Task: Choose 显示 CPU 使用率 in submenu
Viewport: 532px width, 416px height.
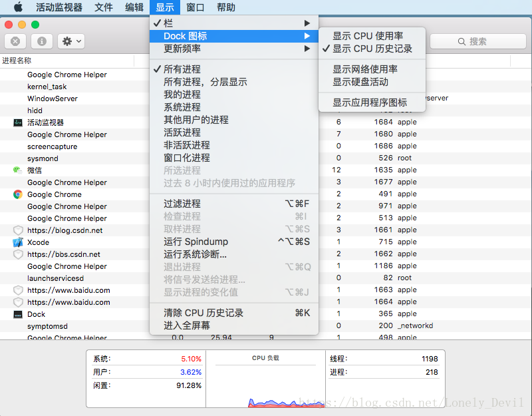Action: click(x=372, y=36)
